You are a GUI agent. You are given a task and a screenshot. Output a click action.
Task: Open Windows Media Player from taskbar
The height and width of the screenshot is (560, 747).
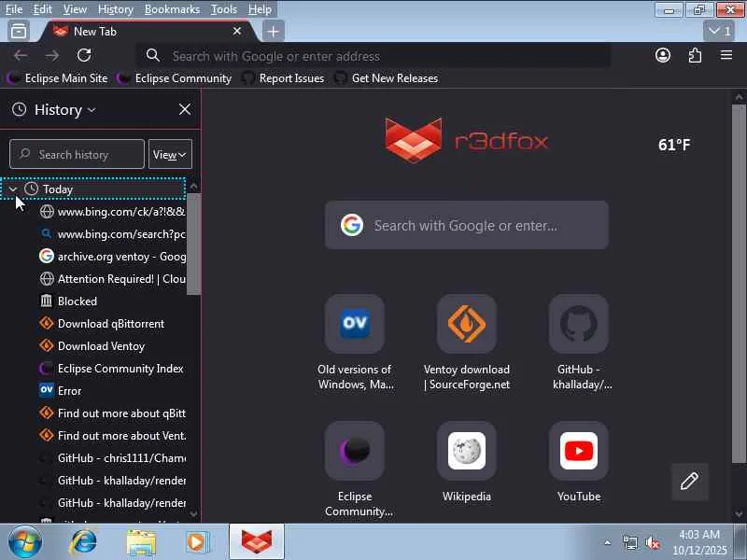click(197, 542)
